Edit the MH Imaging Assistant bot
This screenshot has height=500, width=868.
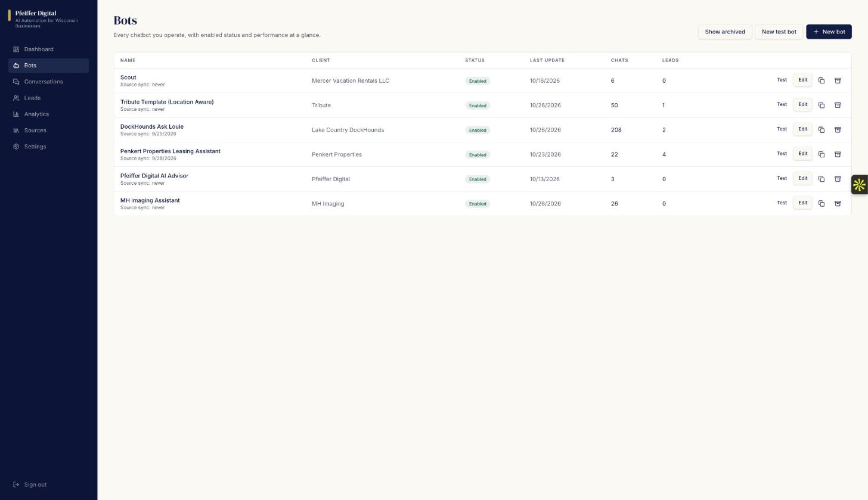(x=803, y=203)
